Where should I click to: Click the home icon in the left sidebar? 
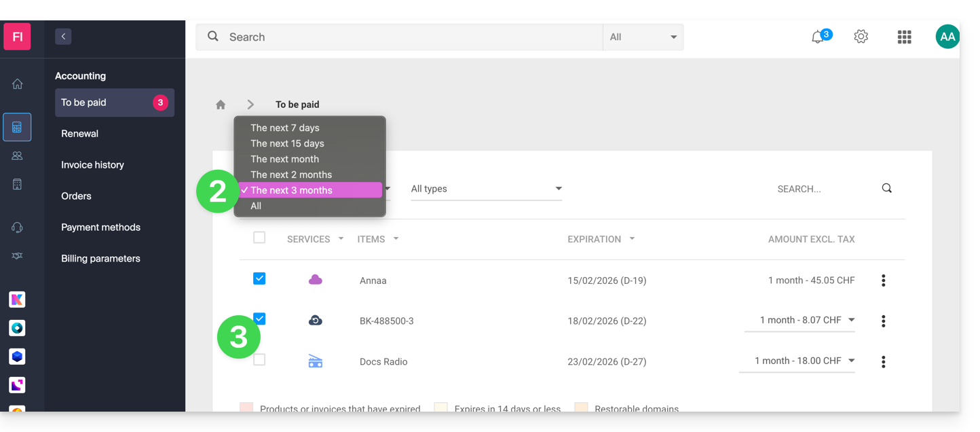(x=18, y=84)
